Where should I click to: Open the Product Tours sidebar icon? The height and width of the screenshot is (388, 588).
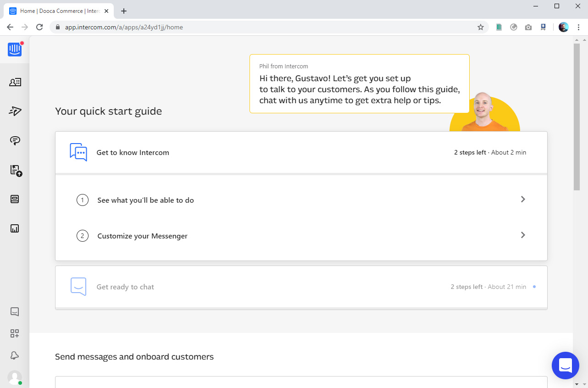(16, 171)
